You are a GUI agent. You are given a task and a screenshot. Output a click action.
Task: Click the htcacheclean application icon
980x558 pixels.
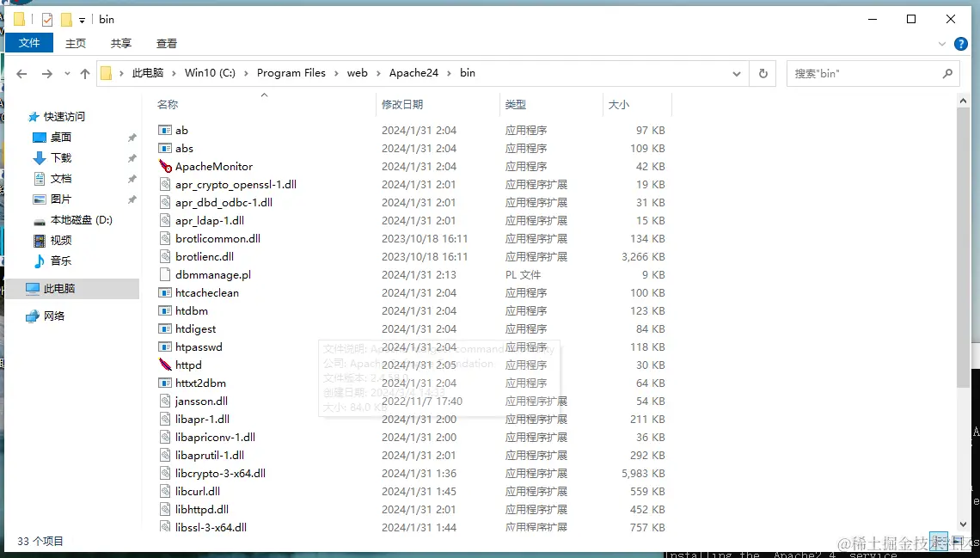(x=165, y=292)
